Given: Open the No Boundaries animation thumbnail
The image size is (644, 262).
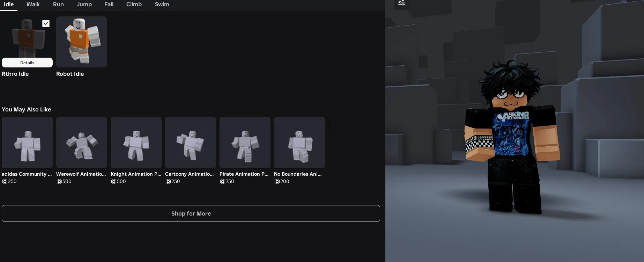Looking at the screenshot, I should pyautogui.click(x=299, y=143).
